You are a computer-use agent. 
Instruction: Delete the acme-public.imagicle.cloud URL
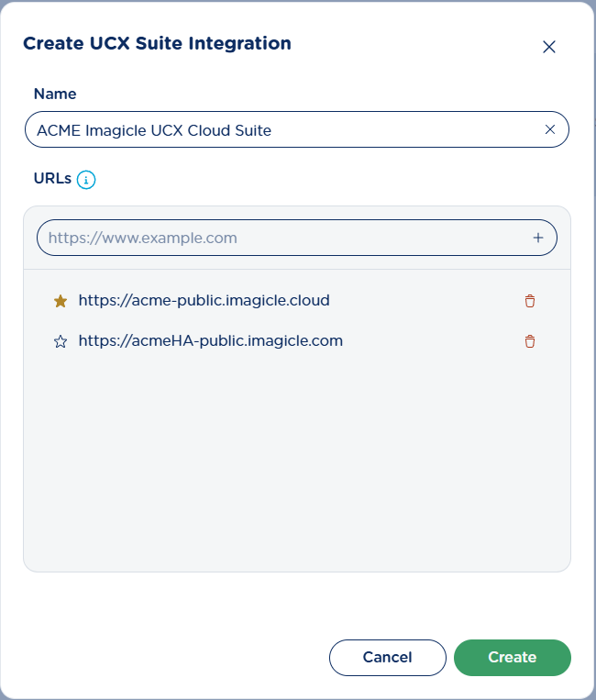tap(529, 301)
